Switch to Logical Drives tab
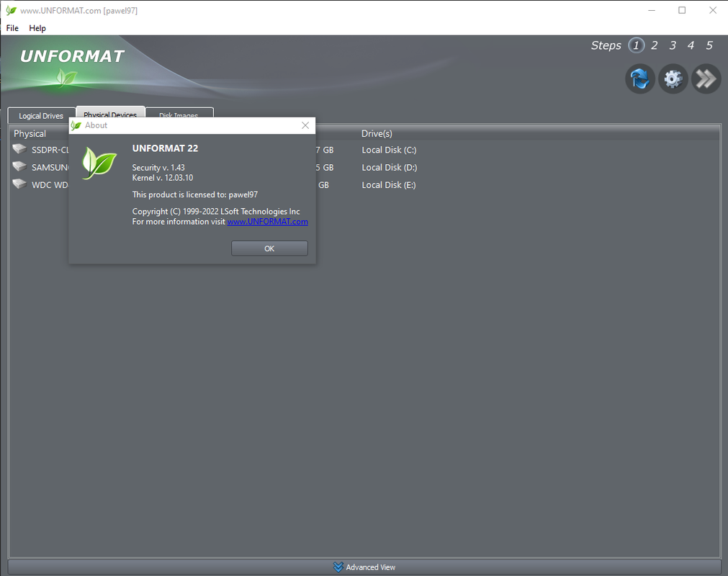Viewport: 728px width, 576px height. [x=41, y=116]
